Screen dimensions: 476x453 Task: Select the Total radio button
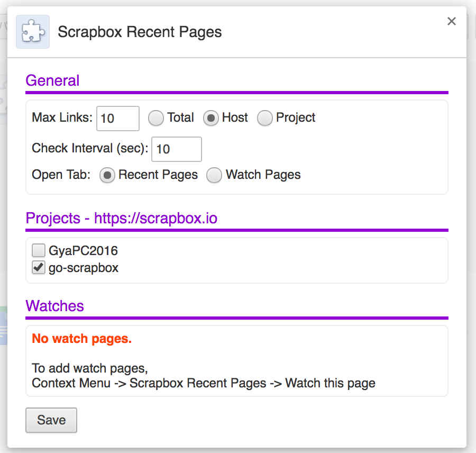point(156,118)
